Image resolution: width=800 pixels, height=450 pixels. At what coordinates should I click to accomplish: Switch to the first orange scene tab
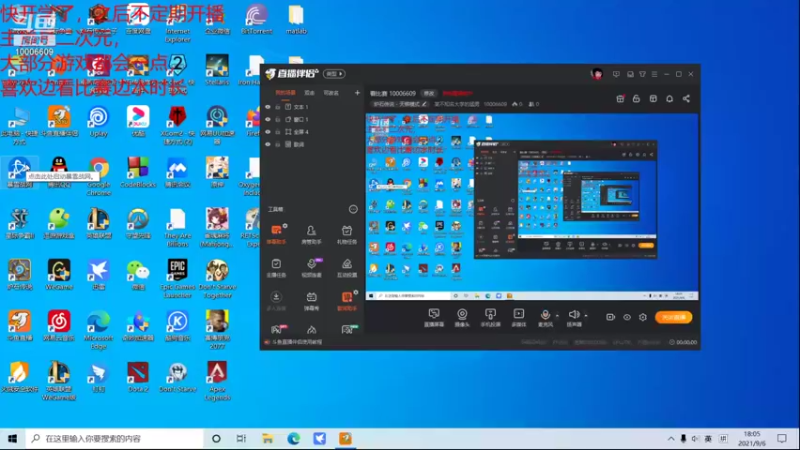pyautogui.click(x=285, y=93)
